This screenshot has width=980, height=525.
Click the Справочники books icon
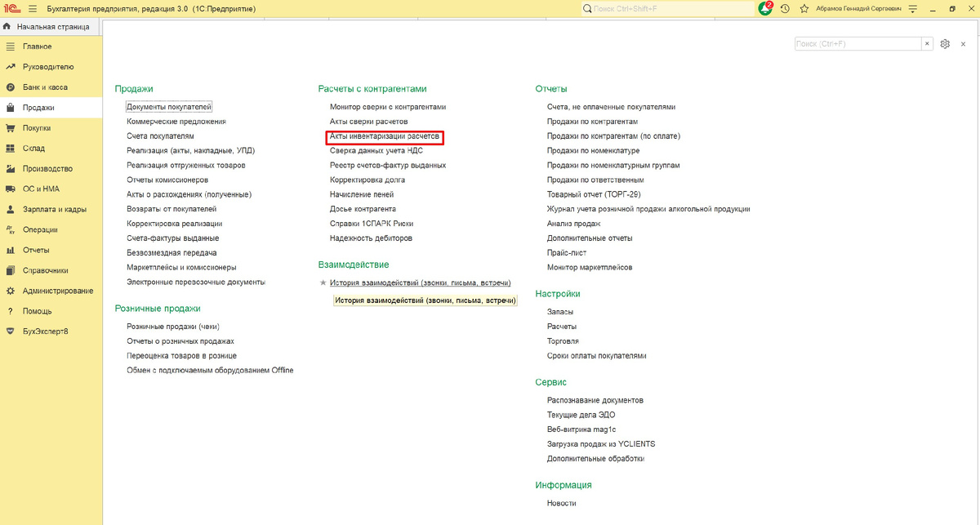pyautogui.click(x=10, y=270)
